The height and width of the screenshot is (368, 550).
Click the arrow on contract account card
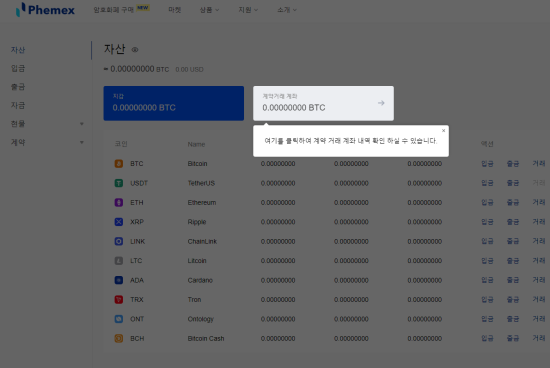coord(381,103)
